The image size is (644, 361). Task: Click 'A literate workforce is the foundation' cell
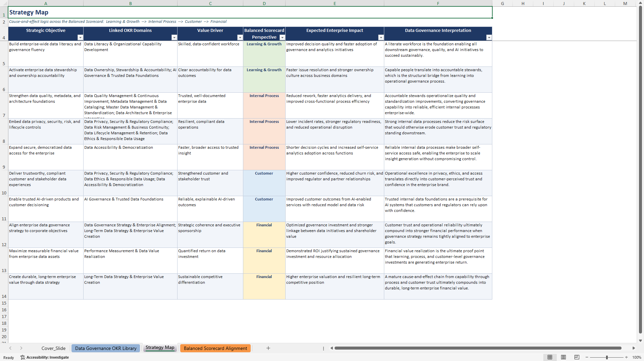tap(438, 54)
